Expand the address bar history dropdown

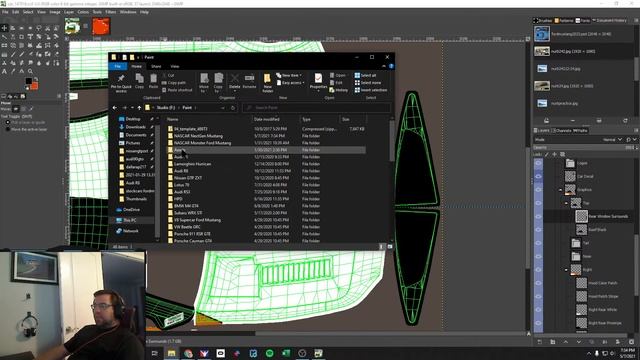pos(223,108)
